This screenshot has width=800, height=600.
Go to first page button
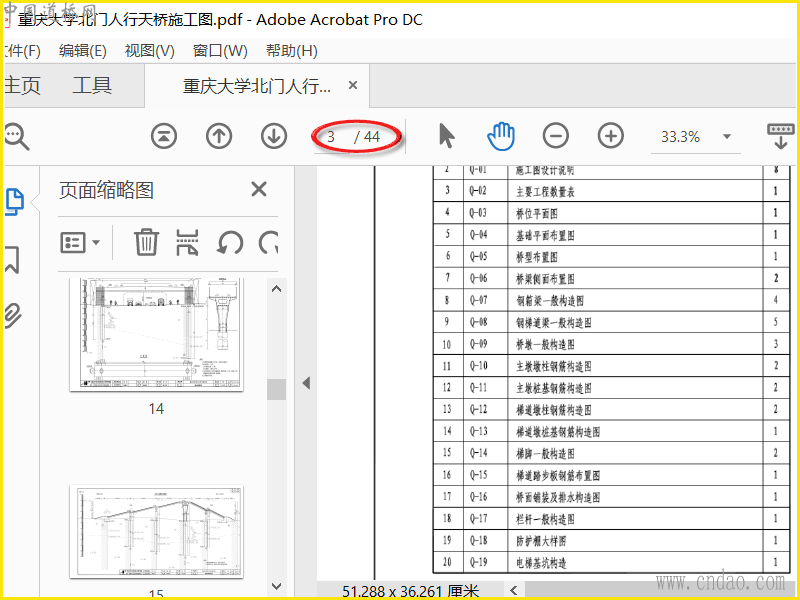164,136
